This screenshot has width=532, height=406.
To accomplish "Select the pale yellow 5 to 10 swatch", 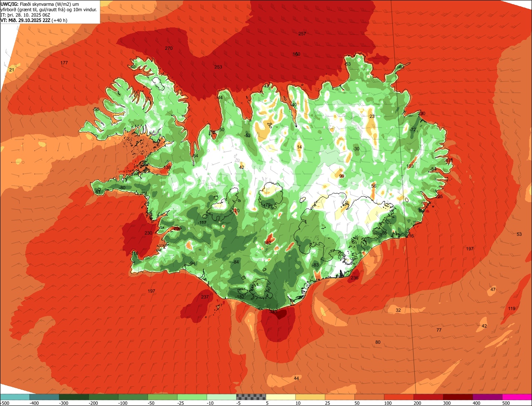I will [280, 397].
